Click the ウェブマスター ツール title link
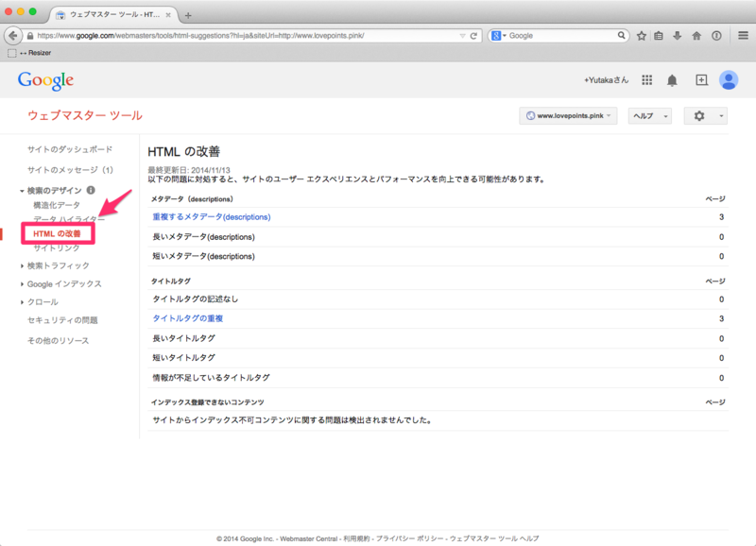 pyautogui.click(x=85, y=115)
